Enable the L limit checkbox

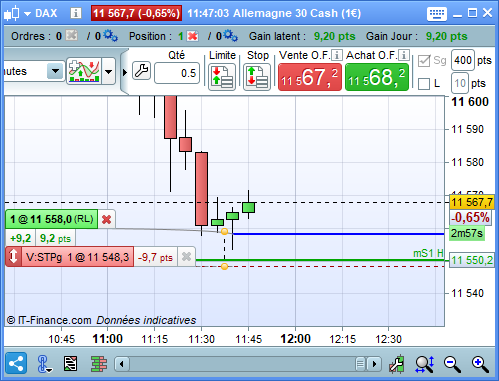(x=424, y=84)
